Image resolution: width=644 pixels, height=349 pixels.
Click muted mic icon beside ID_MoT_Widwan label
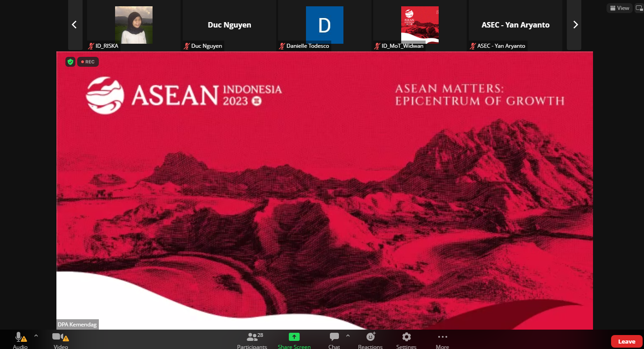pyautogui.click(x=377, y=46)
